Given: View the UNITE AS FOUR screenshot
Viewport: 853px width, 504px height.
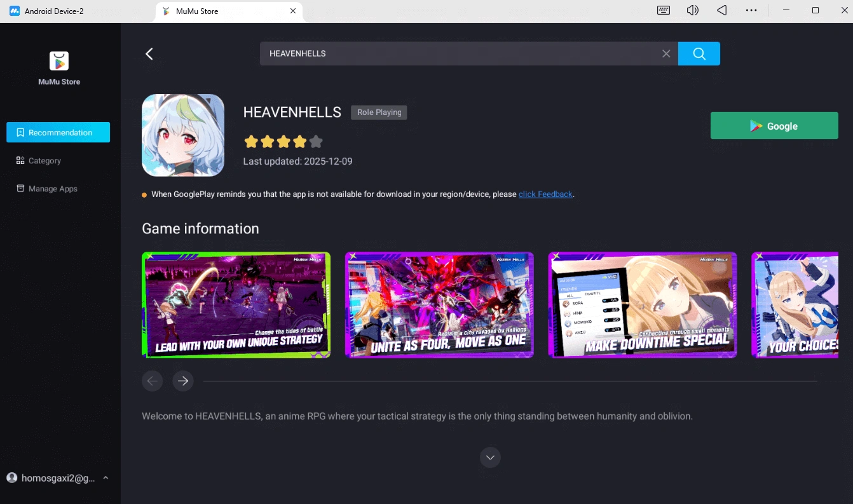Looking at the screenshot, I should pyautogui.click(x=439, y=304).
